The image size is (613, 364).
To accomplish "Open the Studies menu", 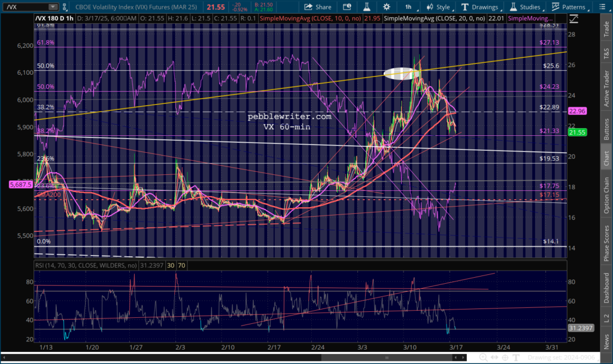I will click(x=525, y=7).
